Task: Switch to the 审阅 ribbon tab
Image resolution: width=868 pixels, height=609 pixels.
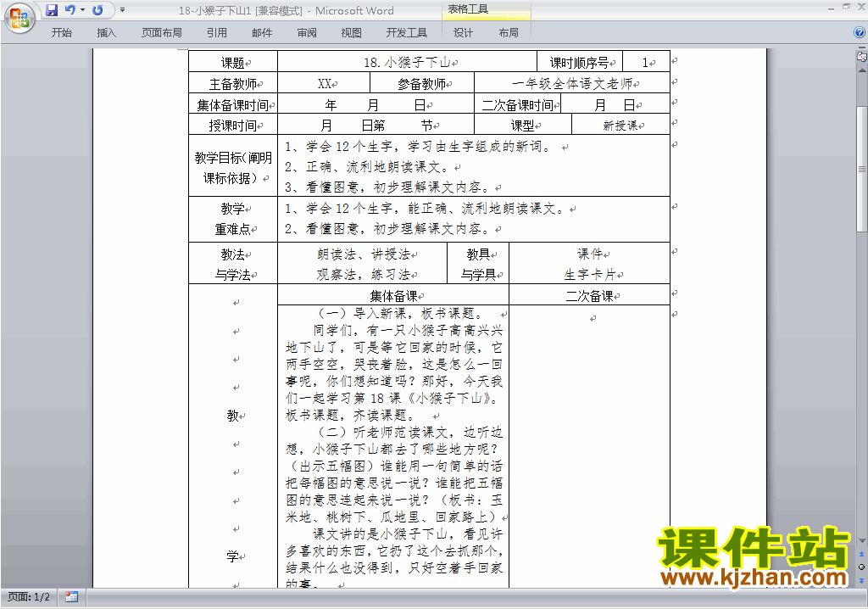Action: point(307,33)
